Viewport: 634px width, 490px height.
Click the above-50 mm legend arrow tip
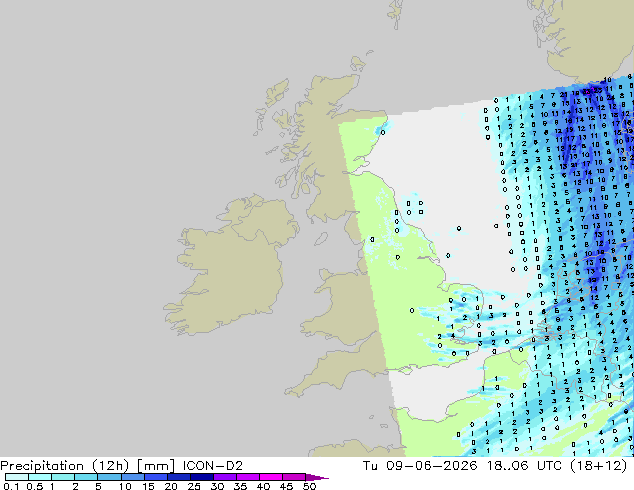coord(317,477)
